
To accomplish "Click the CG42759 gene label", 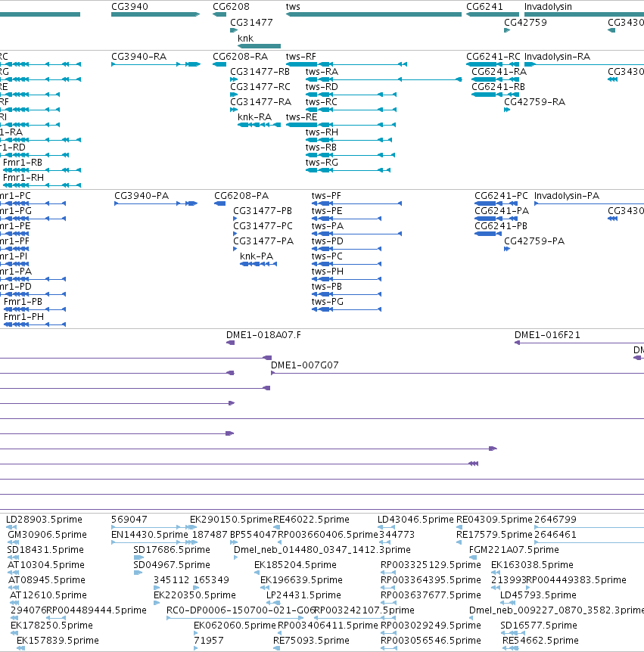I will pos(525,23).
